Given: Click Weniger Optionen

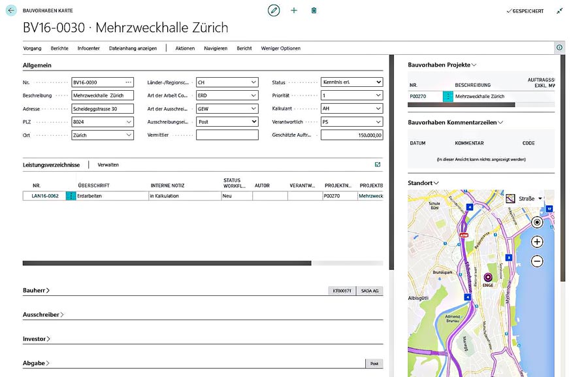Looking at the screenshot, I should coord(280,48).
